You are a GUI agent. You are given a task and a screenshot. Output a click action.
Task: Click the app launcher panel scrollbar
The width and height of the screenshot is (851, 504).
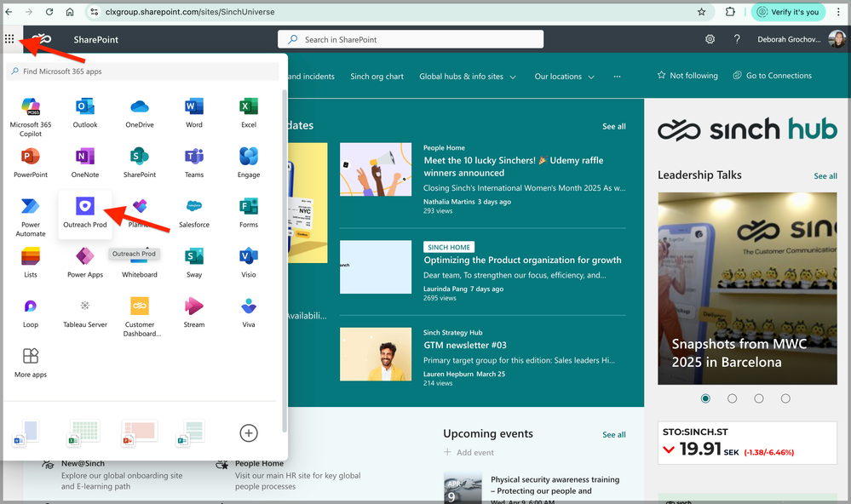284,261
